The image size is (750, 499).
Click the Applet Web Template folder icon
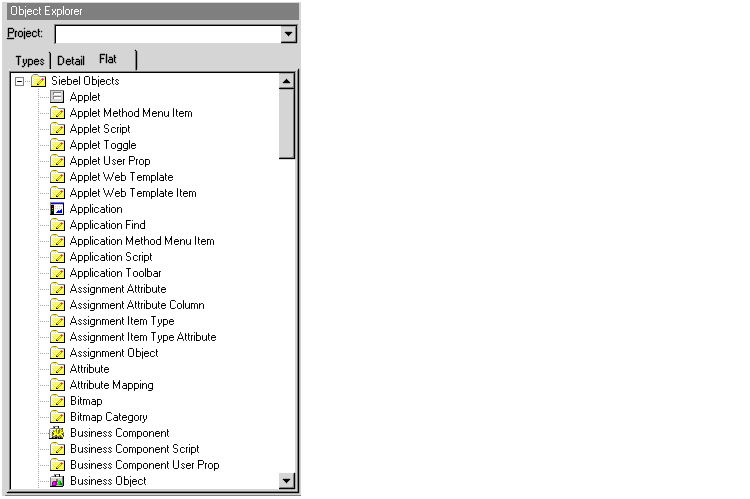pyautogui.click(x=57, y=177)
